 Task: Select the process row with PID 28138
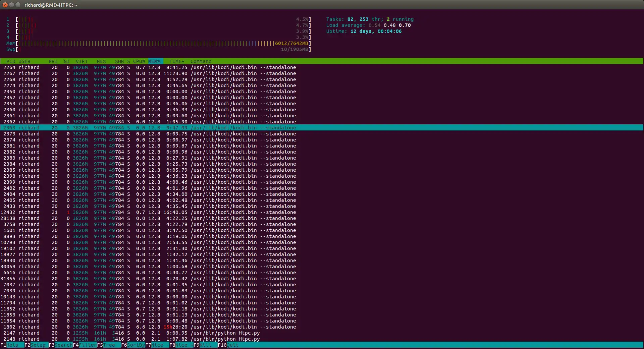click(x=322, y=218)
